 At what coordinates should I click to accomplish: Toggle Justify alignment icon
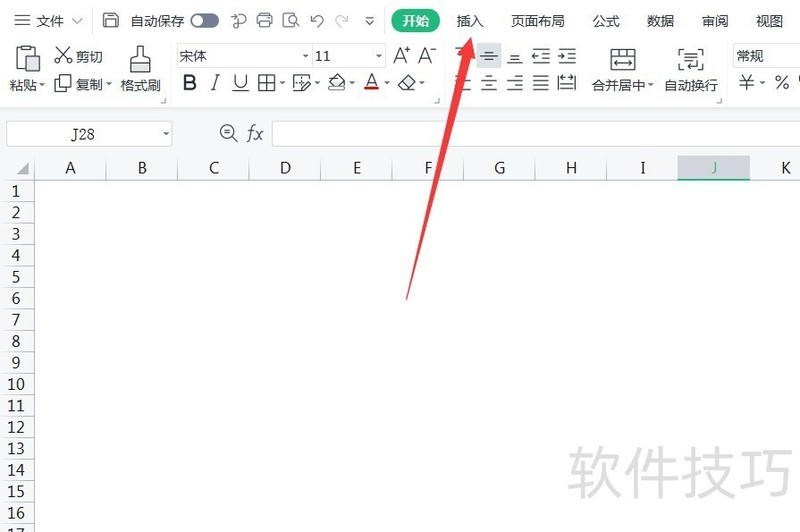[x=541, y=83]
